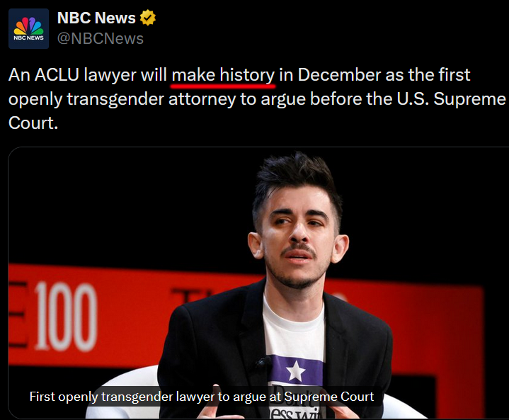This screenshot has width=509, height=420.
Task: Open the NBC News profile avatar
Action: (28, 28)
